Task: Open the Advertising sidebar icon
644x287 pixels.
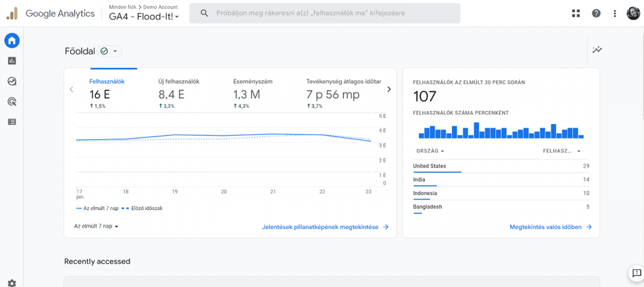Action: [x=12, y=101]
